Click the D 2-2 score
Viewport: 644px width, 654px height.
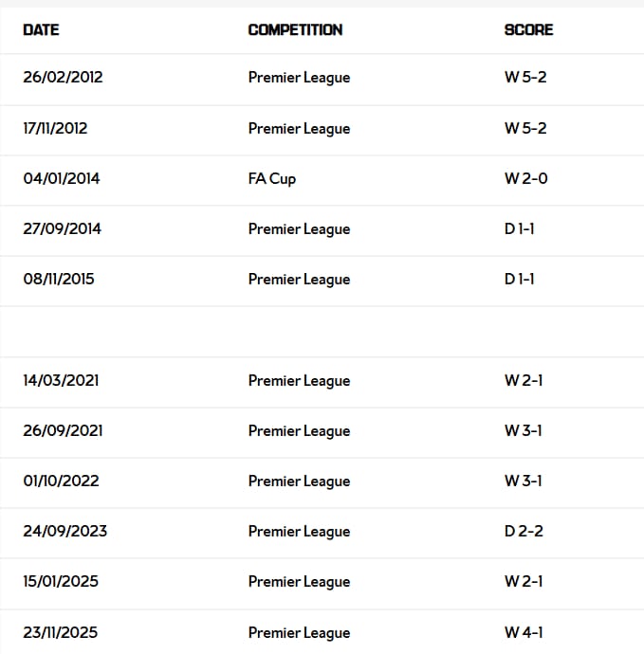(x=524, y=531)
